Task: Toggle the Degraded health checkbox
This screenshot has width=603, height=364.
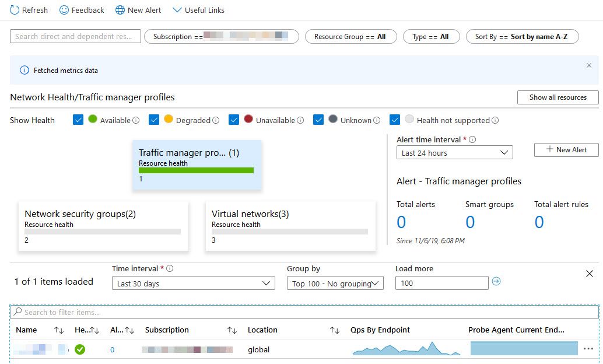Action: pos(154,120)
